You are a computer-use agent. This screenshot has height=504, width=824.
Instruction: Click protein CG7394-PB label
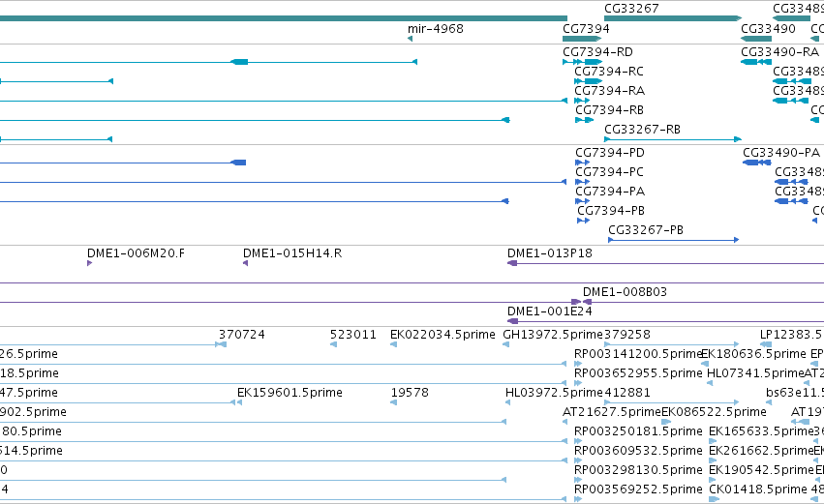tap(611, 211)
